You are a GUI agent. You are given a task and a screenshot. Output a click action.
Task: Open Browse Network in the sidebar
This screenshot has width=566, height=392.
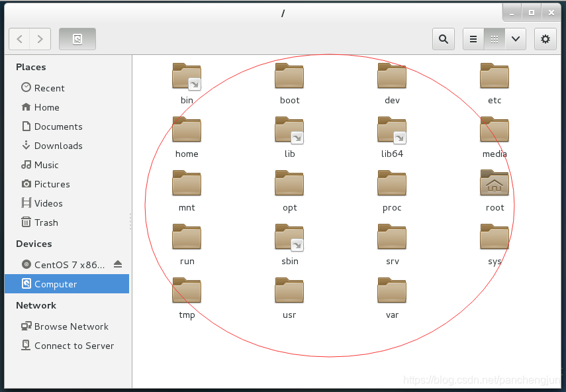(x=67, y=326)
